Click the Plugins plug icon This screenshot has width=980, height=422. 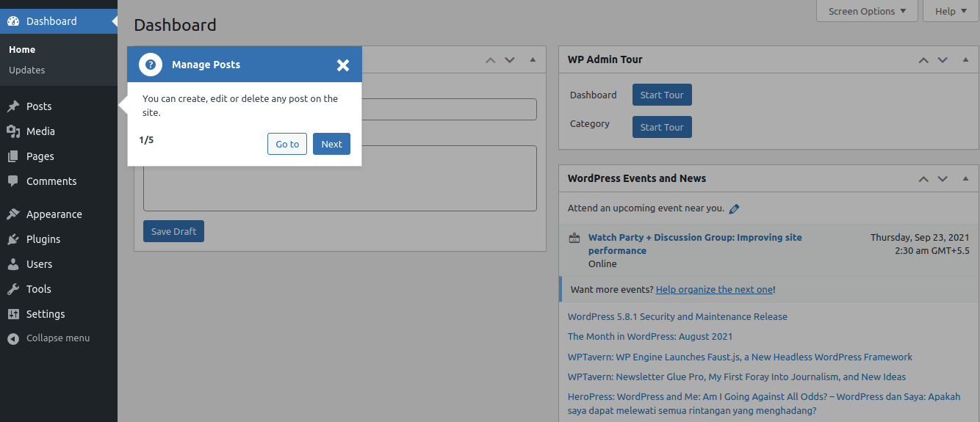tap(13, 239)
